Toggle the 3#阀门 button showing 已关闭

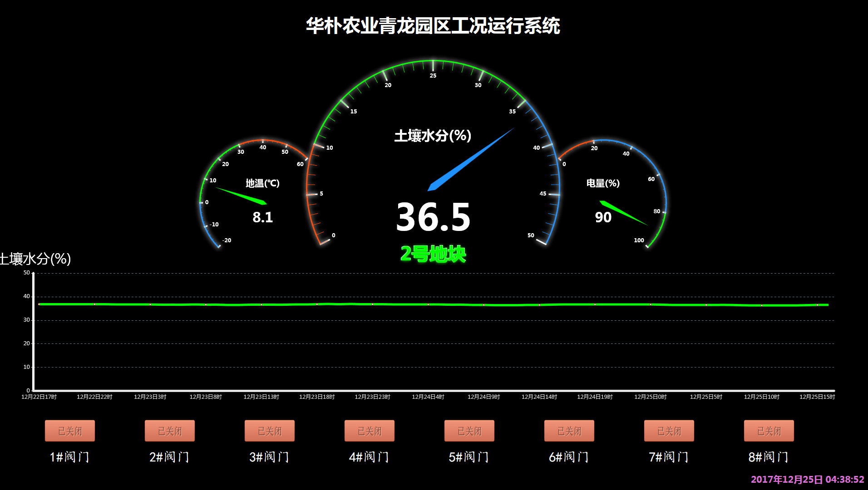coord(270,431)
